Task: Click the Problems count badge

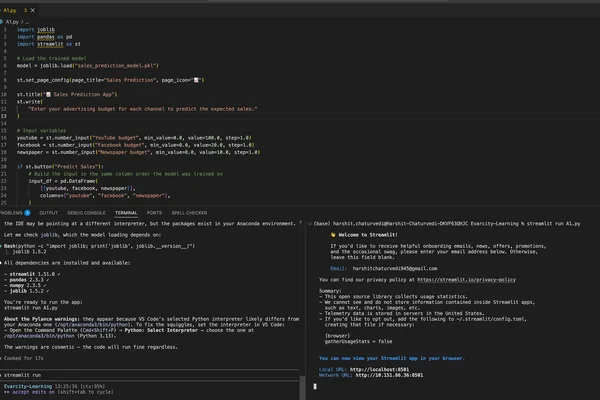Action: (x=27, y=213)
